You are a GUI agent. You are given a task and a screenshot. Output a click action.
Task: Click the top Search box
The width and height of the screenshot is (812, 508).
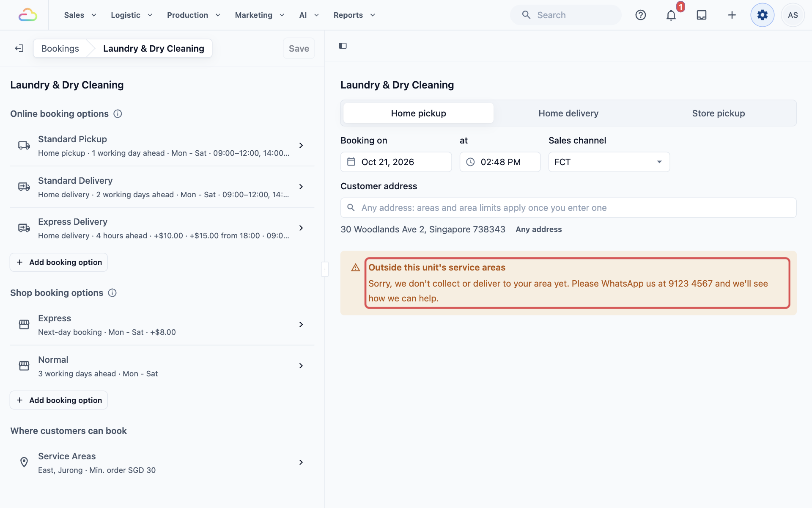[x=566, y=15]
